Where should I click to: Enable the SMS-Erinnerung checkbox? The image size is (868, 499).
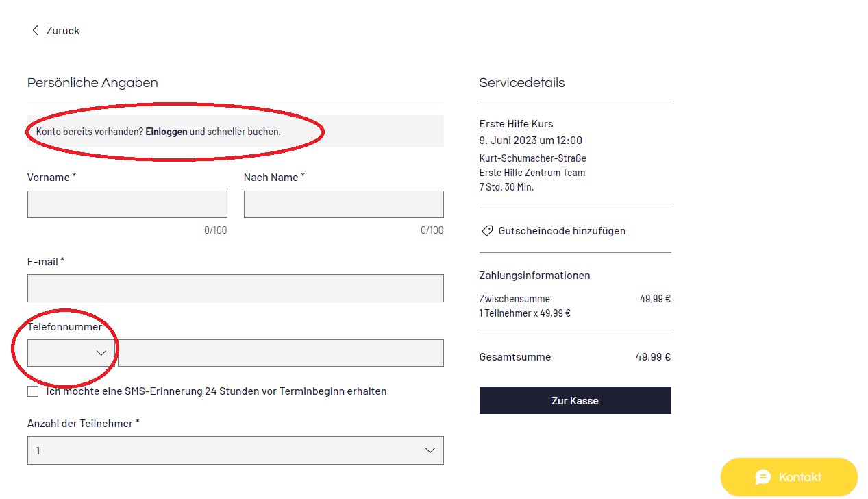click(33, 391)
